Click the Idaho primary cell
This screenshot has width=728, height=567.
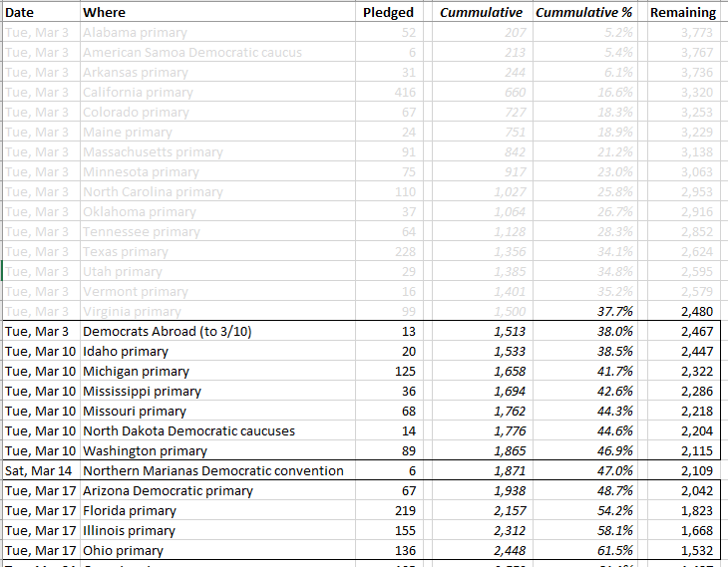(x=126, y=351)
